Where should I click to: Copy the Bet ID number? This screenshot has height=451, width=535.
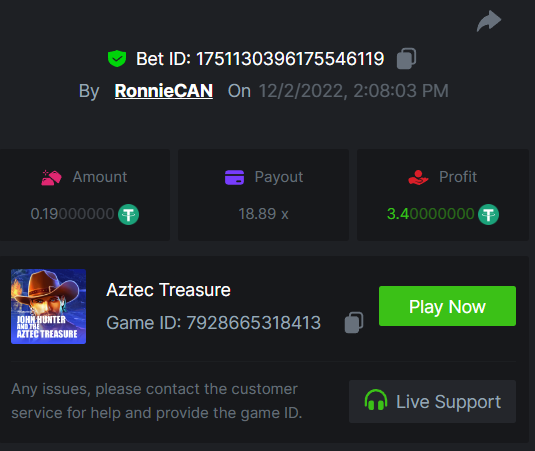(x=406, y=59)
